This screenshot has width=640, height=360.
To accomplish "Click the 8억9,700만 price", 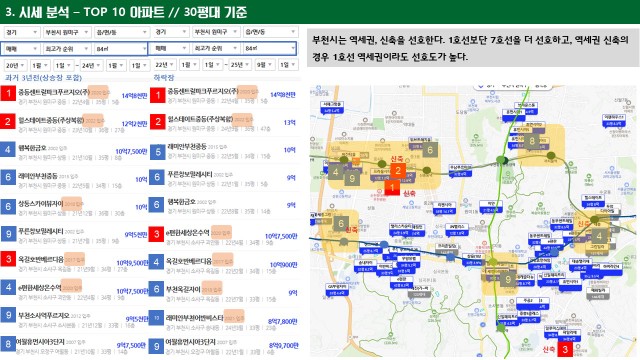I will tap(284, 346).
